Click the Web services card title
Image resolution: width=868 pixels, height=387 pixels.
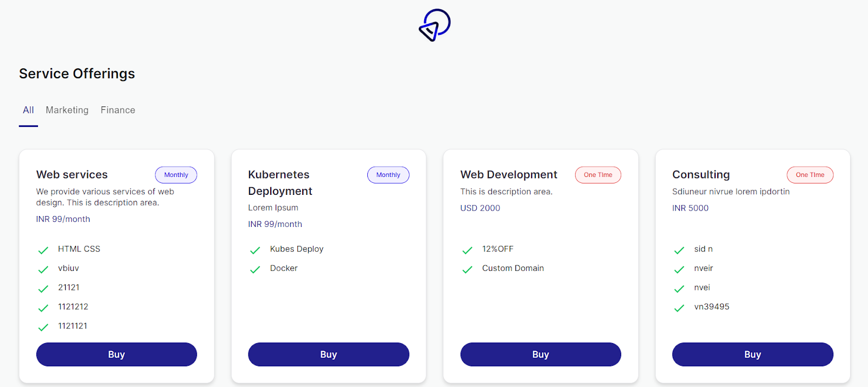[x=72, y=175]
